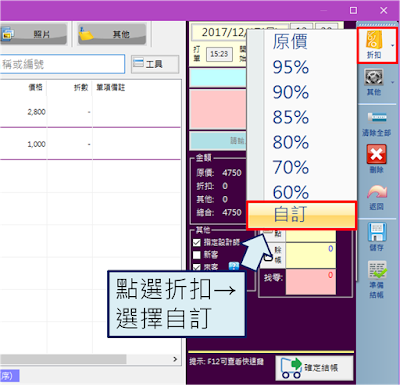Image resolution: width=400 pixels, height=385 pixels.
Task: Click the 總合 4750 total value
Action: pyautogui.click(x=232, y=212)
